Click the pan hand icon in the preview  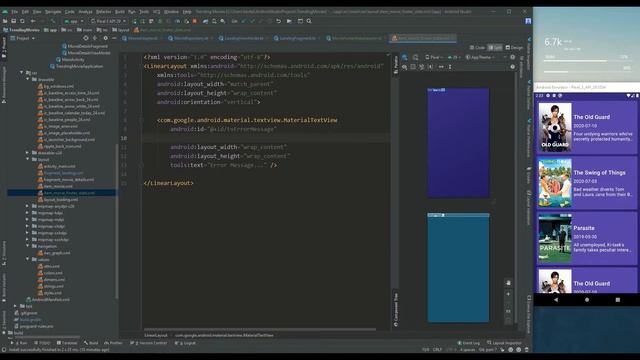(x=508, y=282)
